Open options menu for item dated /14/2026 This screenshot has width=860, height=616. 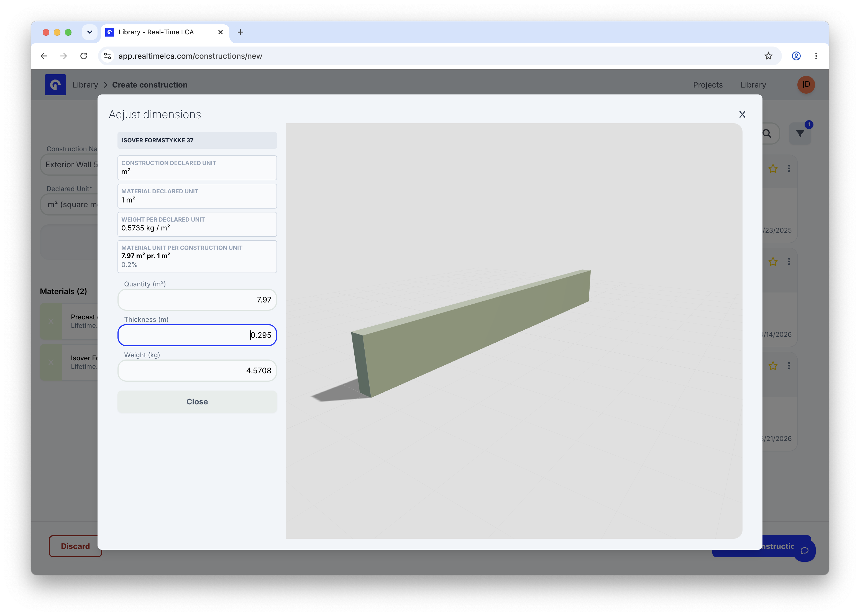[789, 261]
